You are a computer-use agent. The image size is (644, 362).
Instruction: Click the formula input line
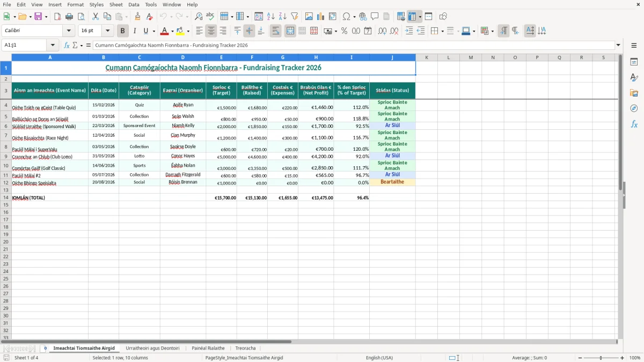(x=354, y=45)
